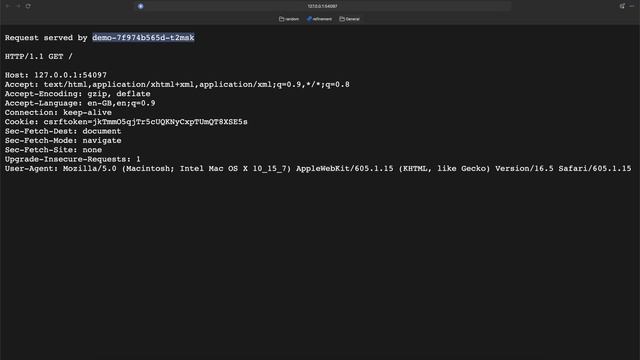Click the Cookie csrftoken line
This screenshot has height=360, width=640.
126,122
